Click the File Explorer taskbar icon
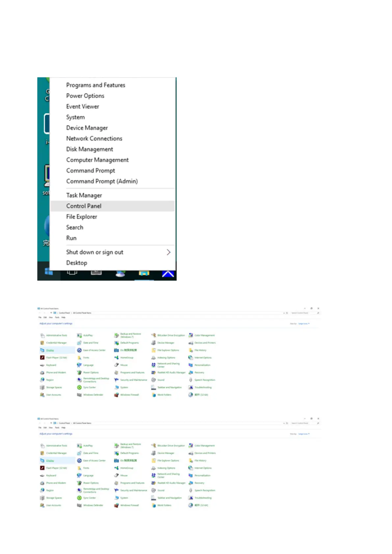The height and width of the screenshot is (554, 392). tap(144, 273)
